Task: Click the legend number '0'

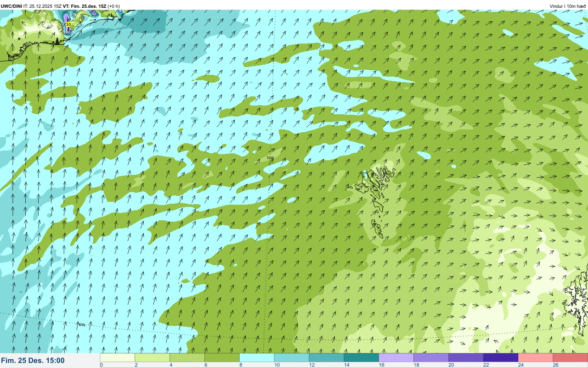Action: click(101, 365)
